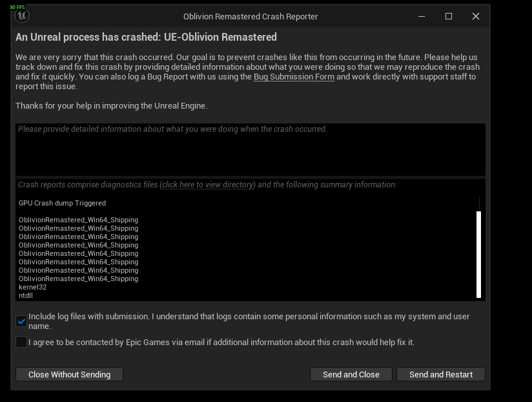
Task: Maximize the Crash Reporter window
Action: click(x=449, y=16)
